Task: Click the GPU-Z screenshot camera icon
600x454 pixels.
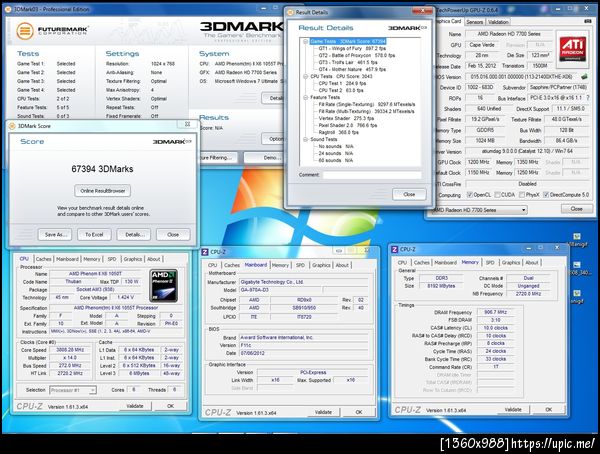Action: tap(588, 22)
